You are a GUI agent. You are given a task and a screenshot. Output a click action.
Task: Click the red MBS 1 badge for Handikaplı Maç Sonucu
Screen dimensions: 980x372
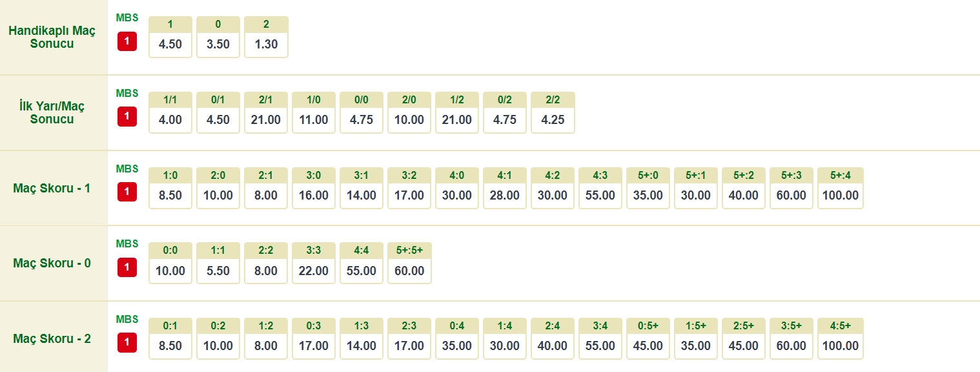click(x=127, y=42)
